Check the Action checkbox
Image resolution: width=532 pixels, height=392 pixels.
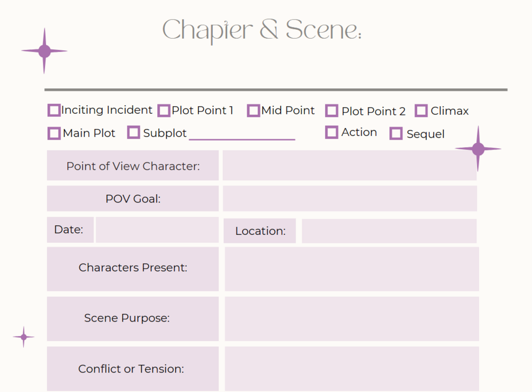point(331,132)
